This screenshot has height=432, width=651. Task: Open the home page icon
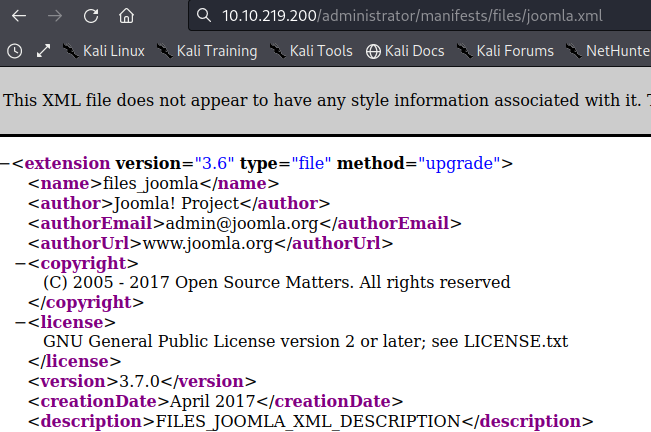tap(126, 16)
